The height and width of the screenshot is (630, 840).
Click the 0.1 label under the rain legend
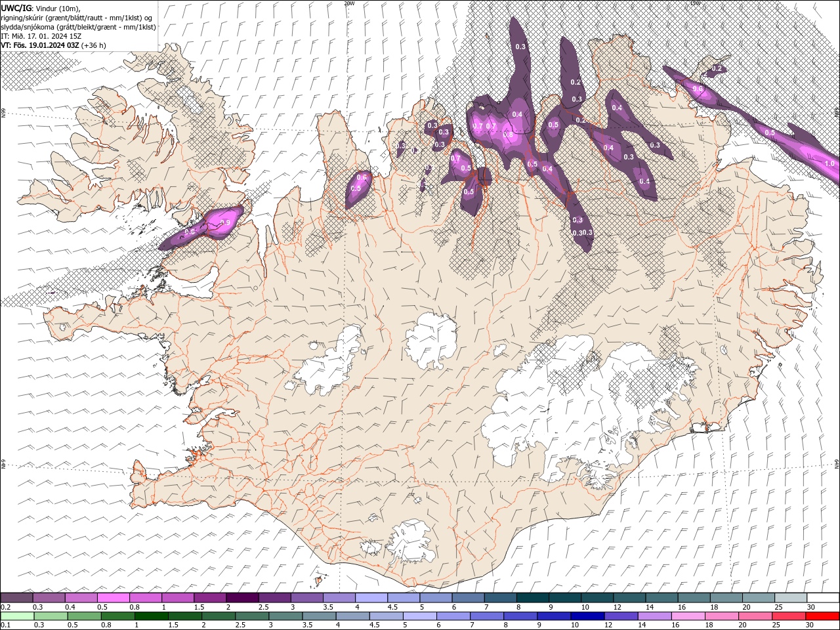[x=5, y=625]
